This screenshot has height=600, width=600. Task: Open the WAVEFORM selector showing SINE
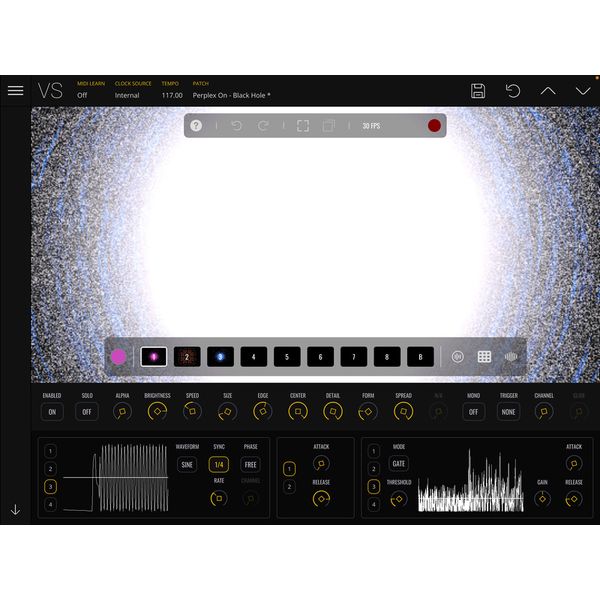(x=187, y=464)
